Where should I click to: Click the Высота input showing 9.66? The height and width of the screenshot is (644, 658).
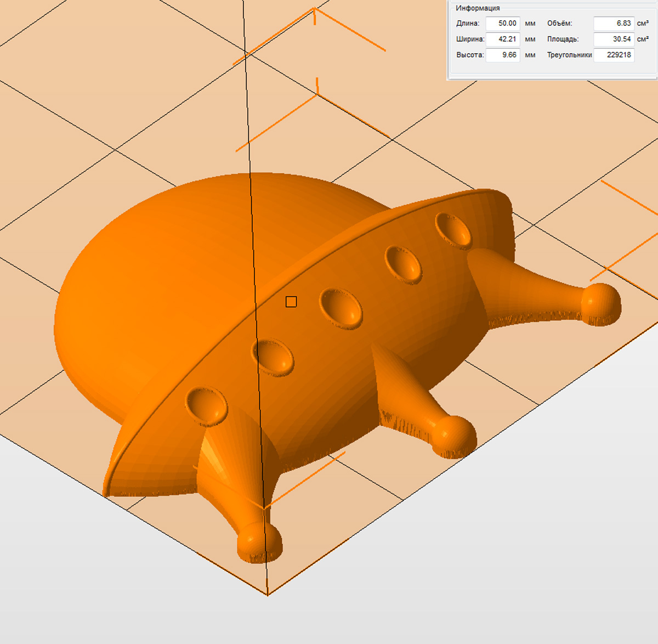tap(503, 55)
